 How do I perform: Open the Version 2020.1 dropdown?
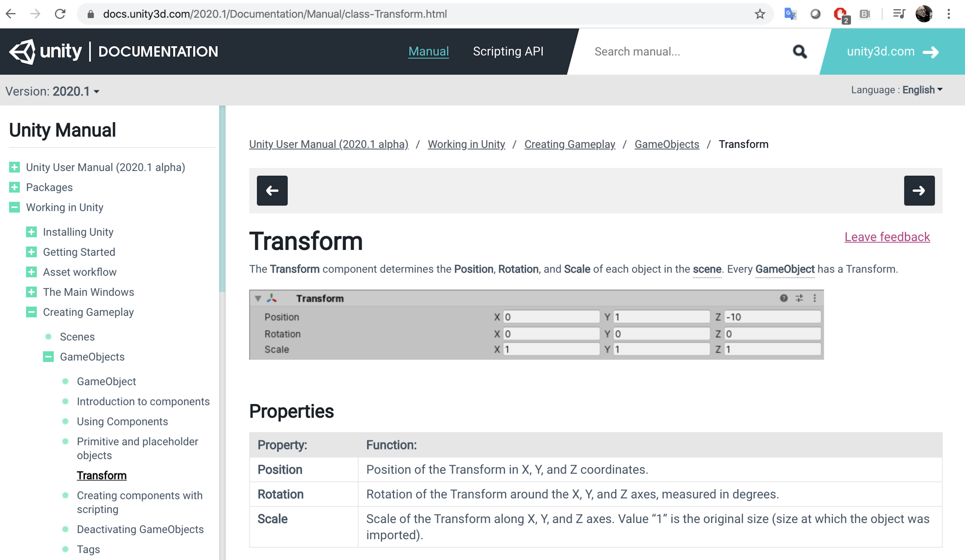(x=53, y=91)
